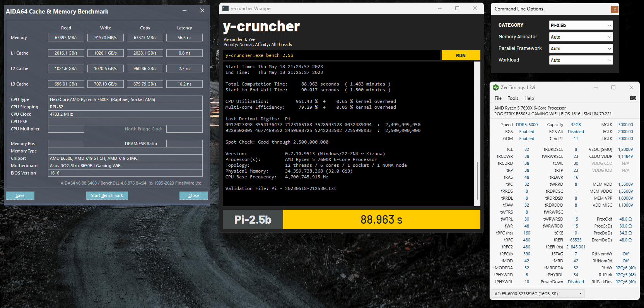The width and height of the screenshot is (644, 308).
Task: Open the memory module selector A2: F5-6000J3238F16G
Action: click(538, 294)
